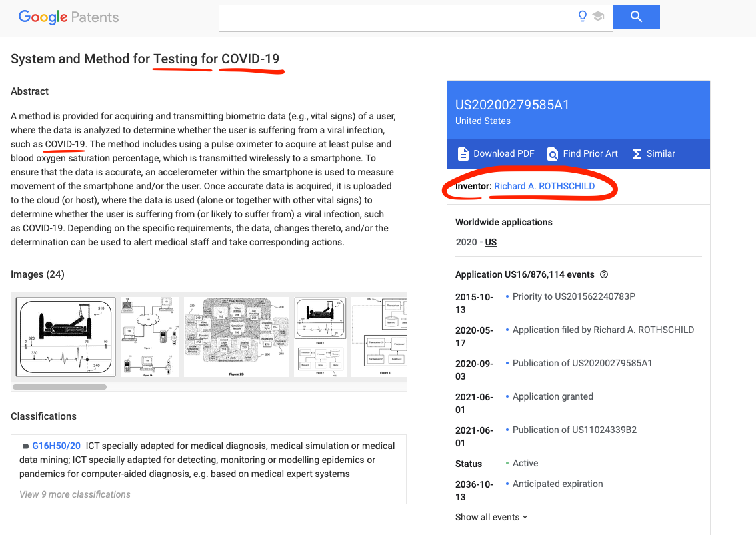This screenshot has width=756, height=535.
Task: Click the images horizontal scrollbar
Action: pos(60,387)
